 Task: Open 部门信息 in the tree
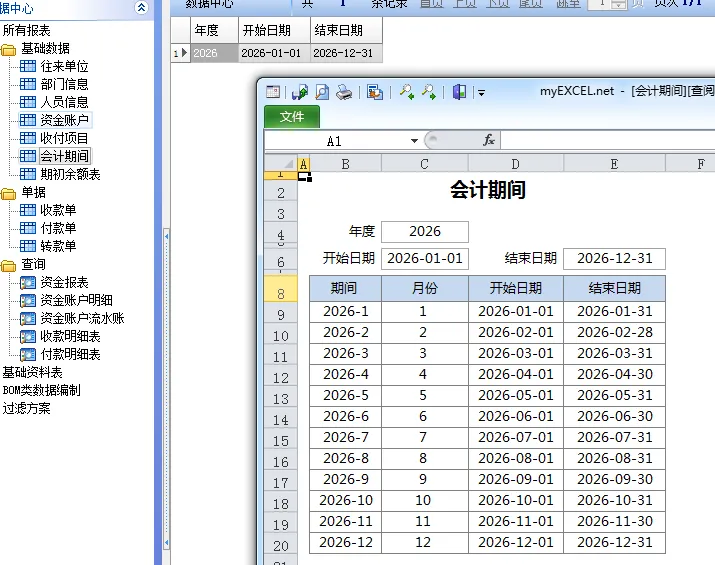pos(64,84)
